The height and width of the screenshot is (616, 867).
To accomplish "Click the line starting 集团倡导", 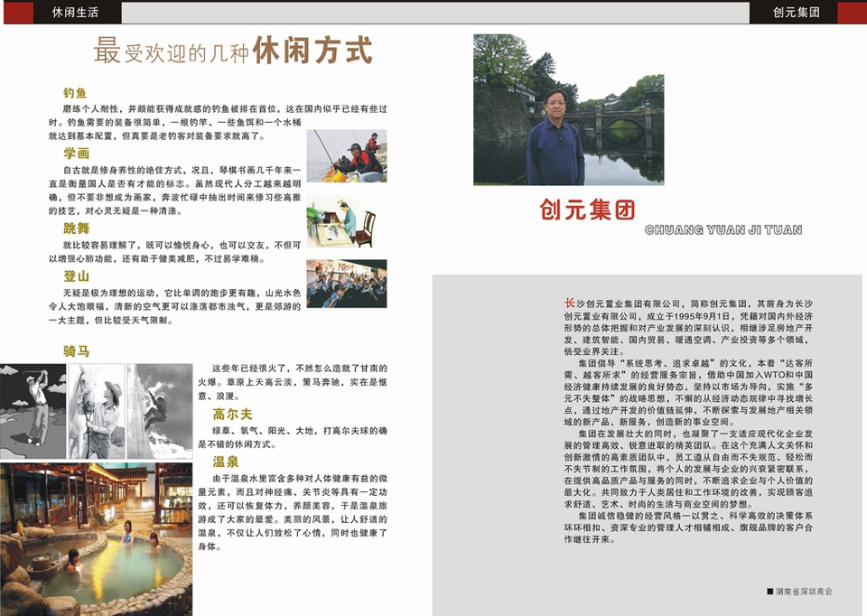I will click(x=695, y=363).
